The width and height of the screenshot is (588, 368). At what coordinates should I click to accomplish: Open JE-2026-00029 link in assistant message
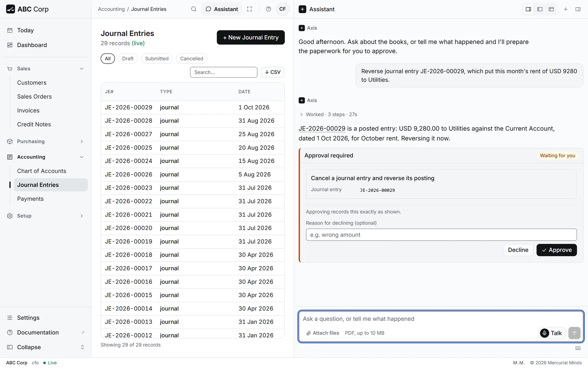point(322,128)
